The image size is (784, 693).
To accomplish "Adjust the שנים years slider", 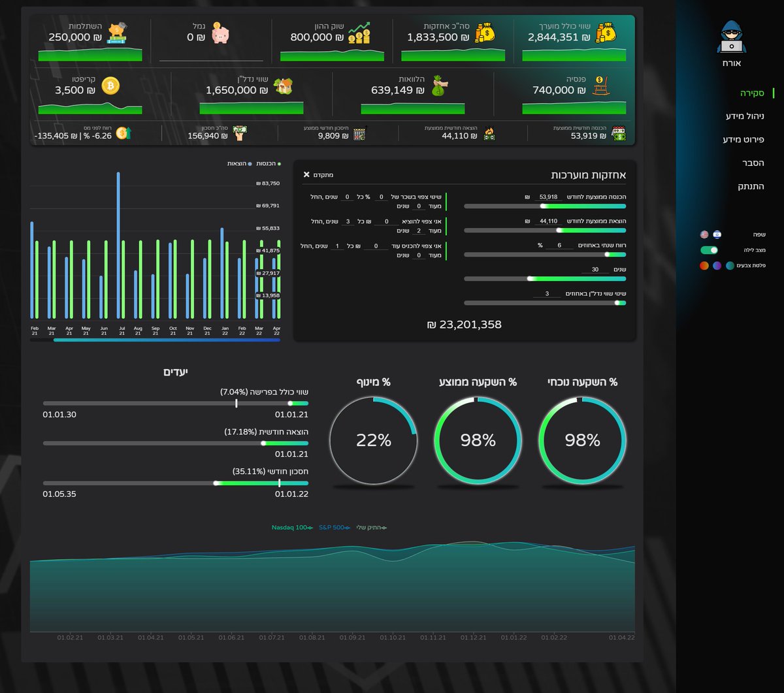I will coord(545,278).
